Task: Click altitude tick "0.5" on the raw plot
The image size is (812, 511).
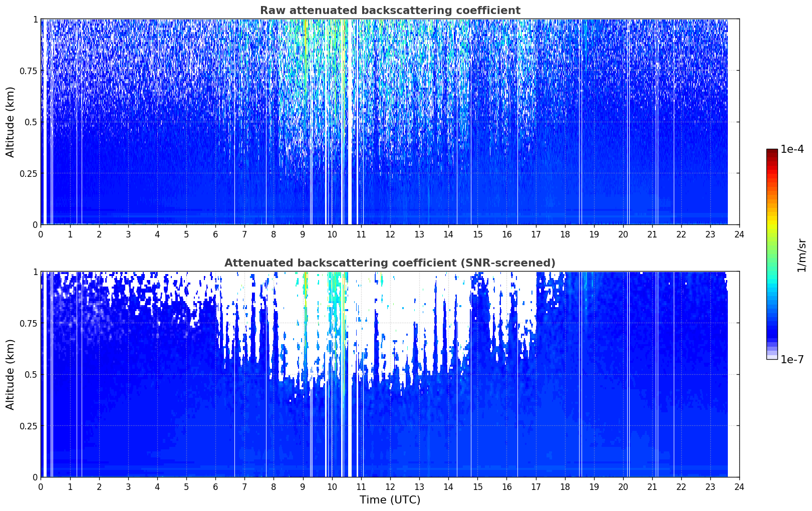Action: coord(32,122)
